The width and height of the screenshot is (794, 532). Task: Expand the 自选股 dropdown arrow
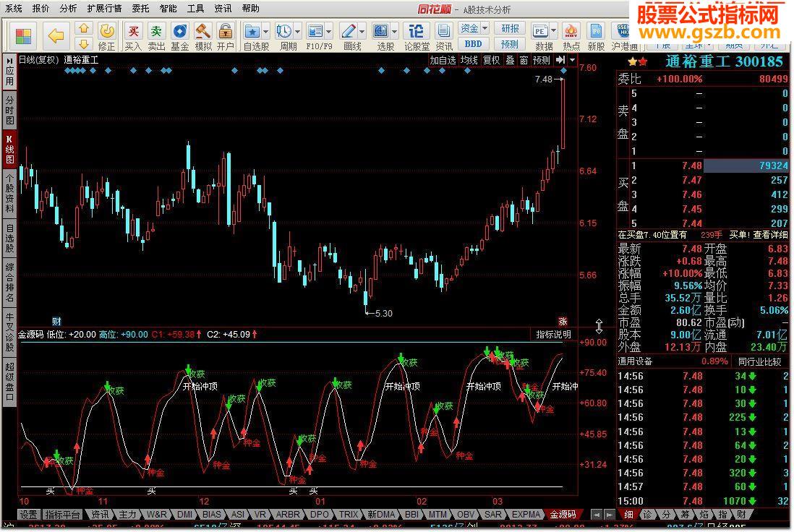pos(265,31)
